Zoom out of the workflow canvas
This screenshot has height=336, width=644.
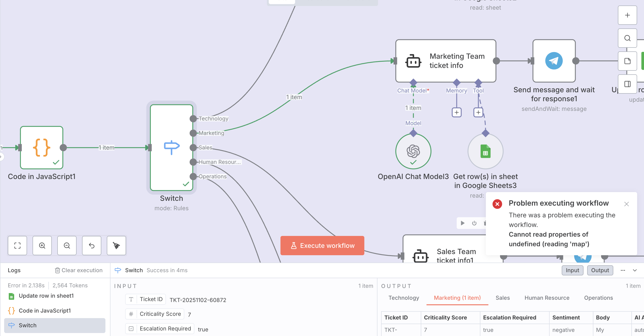point(67,245)
